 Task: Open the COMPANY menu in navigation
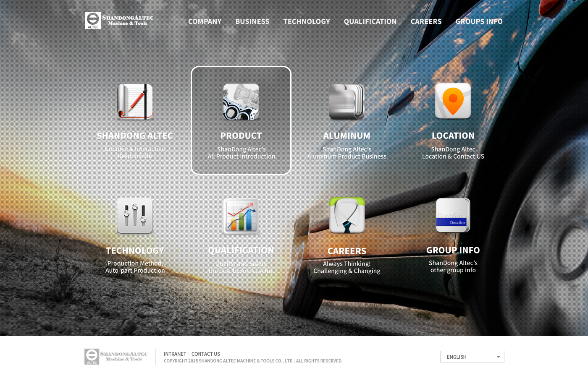pyautogui.click(x=205, y=21)
